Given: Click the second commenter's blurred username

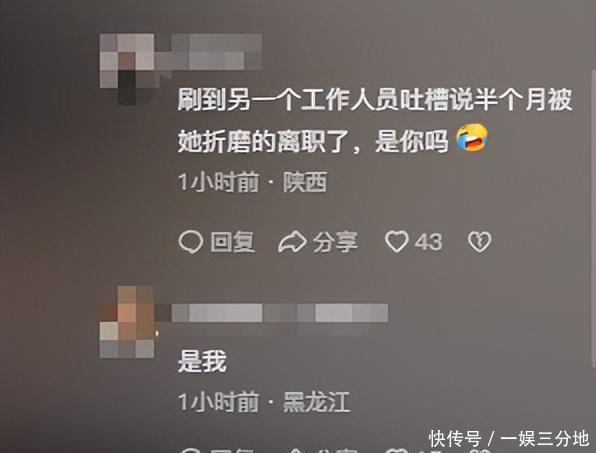Looking at the screenshot, I should coord(280,313).
